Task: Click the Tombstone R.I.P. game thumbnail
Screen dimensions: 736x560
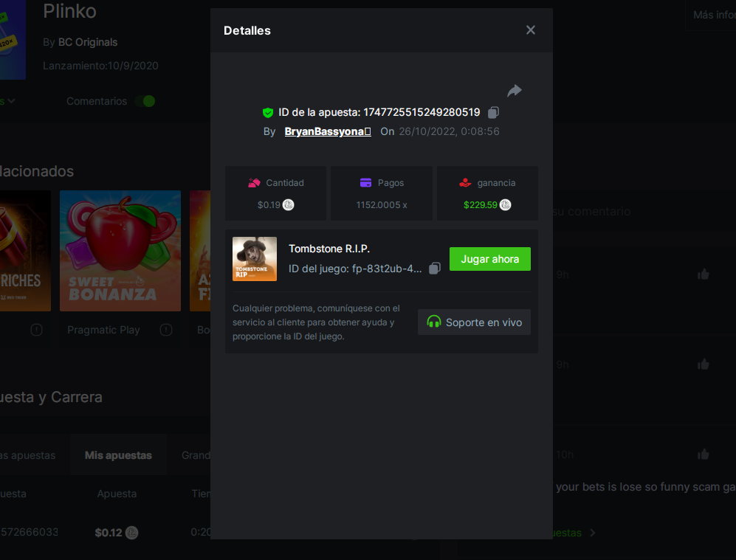Action: click(255, 259)
